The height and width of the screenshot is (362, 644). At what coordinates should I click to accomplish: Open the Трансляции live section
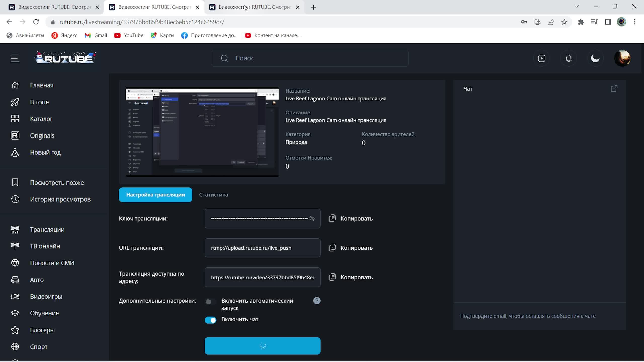[47, 229]
